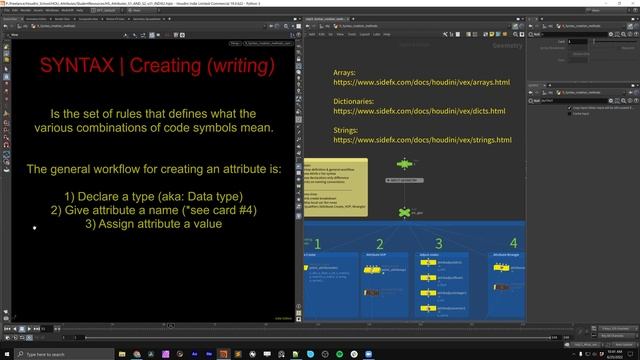Click the current frame marker on the timeline
The height and width of the screenshot is (360, 640).
pos(171,326)
